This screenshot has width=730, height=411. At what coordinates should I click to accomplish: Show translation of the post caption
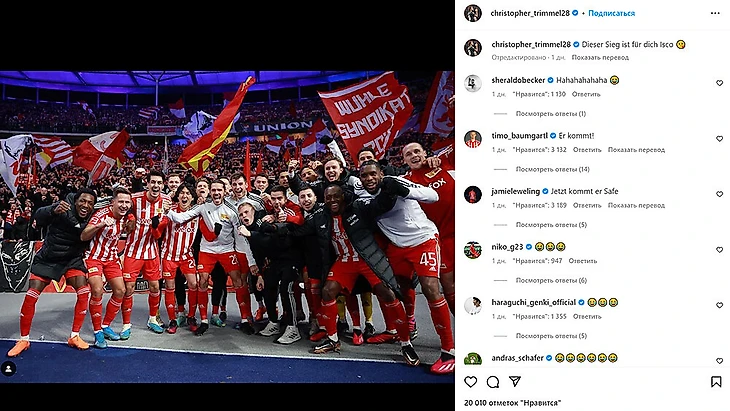[x=600, y=58]
